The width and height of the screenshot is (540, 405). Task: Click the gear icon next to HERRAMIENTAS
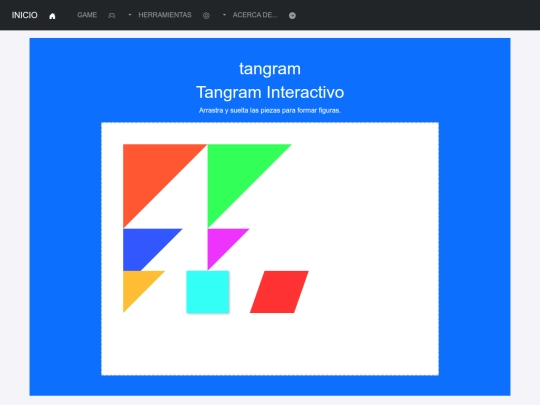pos(206,15)
